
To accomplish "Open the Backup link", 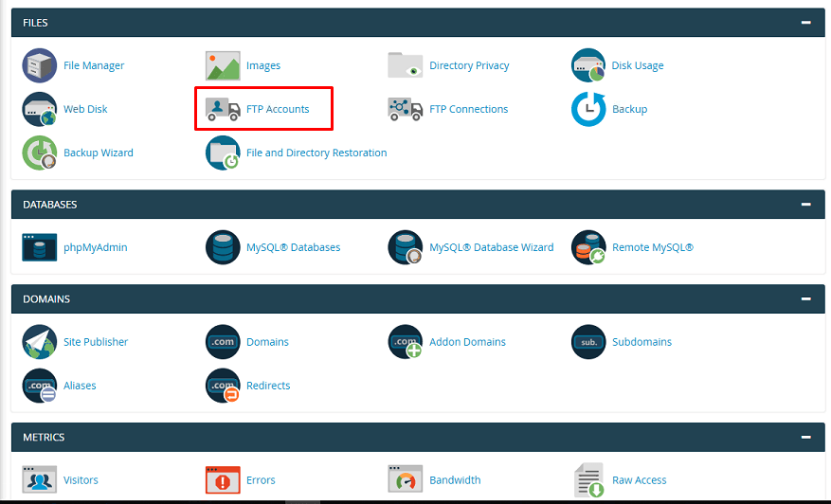I will pos(629,109).
